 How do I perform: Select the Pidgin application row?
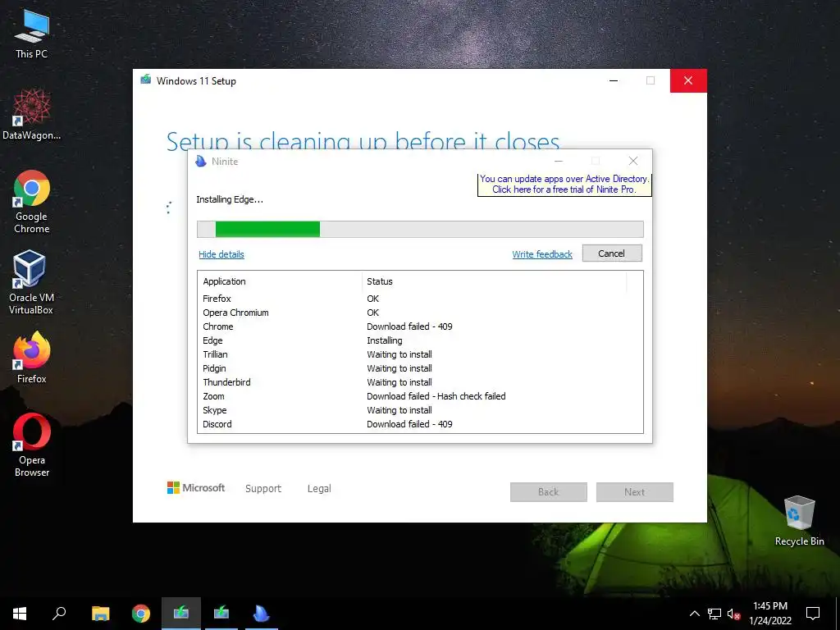tap(420, 368)
